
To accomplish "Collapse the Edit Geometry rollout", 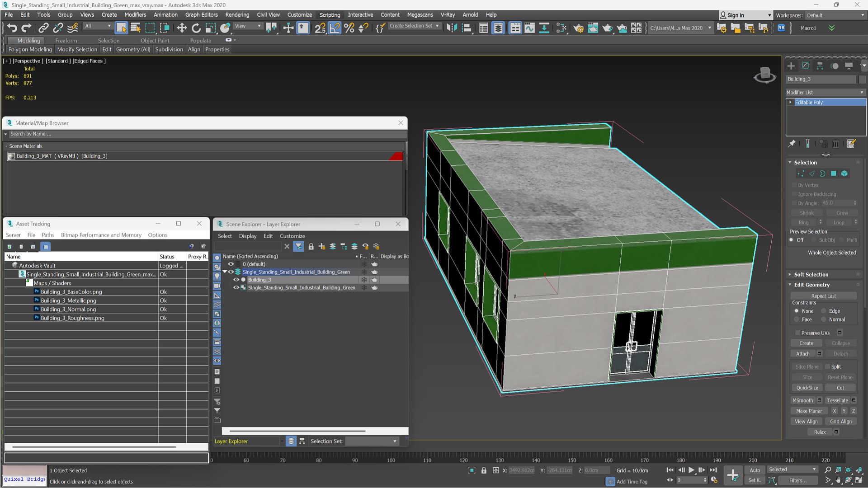I will tap(811, 285).
